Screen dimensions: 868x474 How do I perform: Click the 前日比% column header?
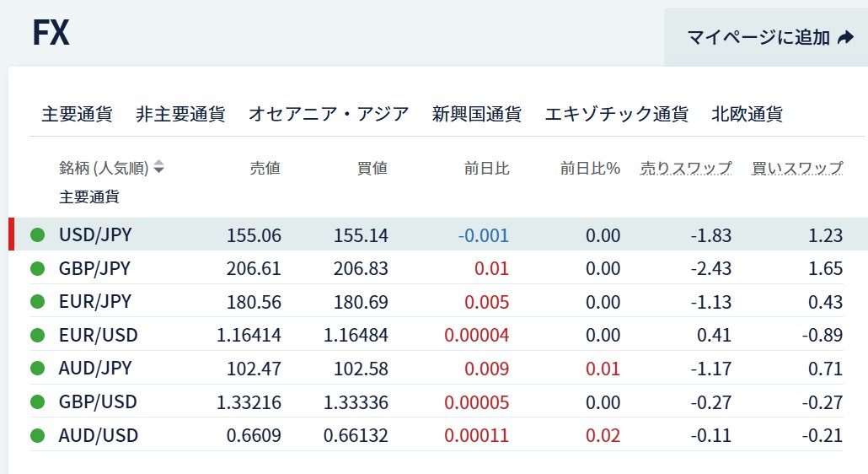(x=590, y=168)
